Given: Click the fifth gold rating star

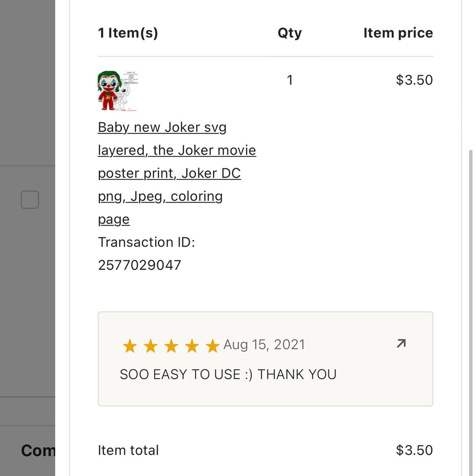Looking at the screenshot, I should point(212,346).
